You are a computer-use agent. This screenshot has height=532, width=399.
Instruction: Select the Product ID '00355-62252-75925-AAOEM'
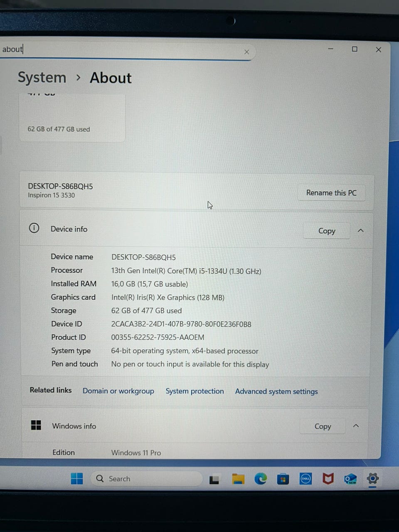158,337
